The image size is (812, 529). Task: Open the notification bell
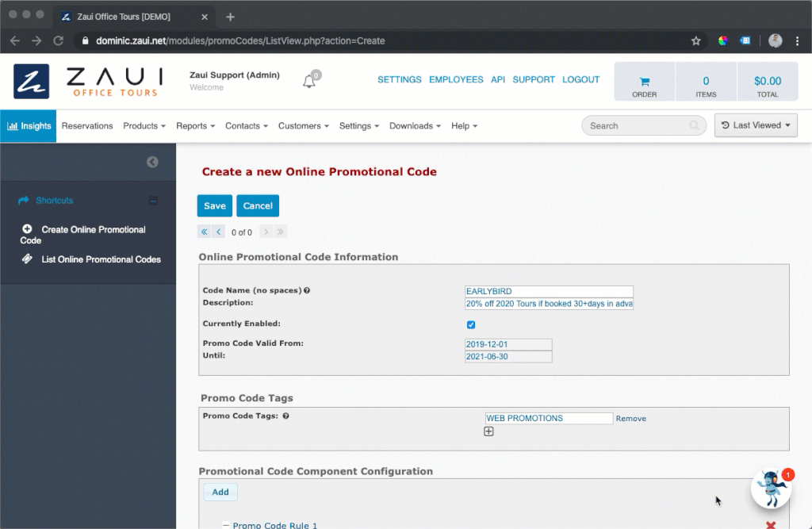point(308,82)
